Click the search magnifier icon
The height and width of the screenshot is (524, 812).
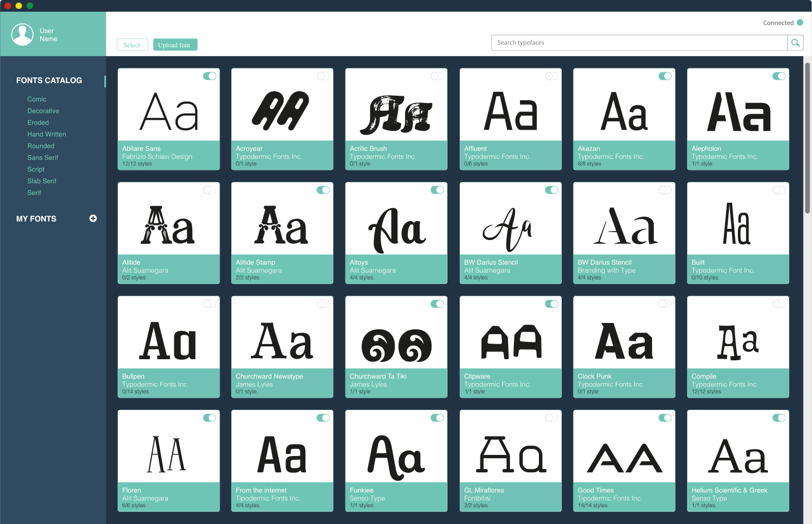pos(795,43)
